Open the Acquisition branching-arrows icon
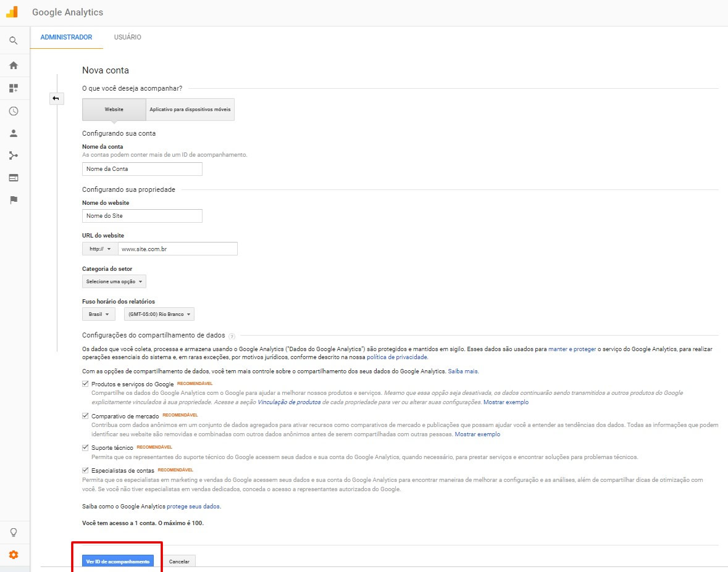The image size is (728, 572). 13,155
